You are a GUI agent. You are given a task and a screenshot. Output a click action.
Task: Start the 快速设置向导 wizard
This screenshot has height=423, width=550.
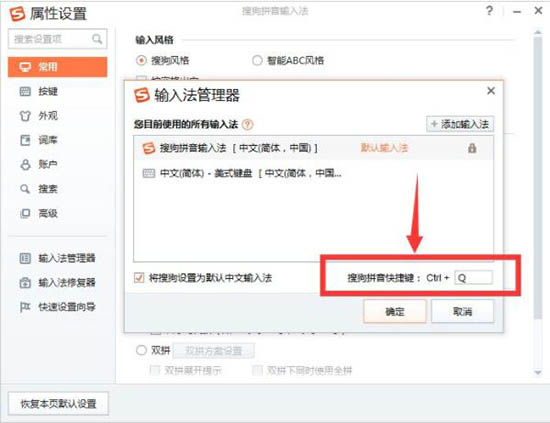pos(57,307)
